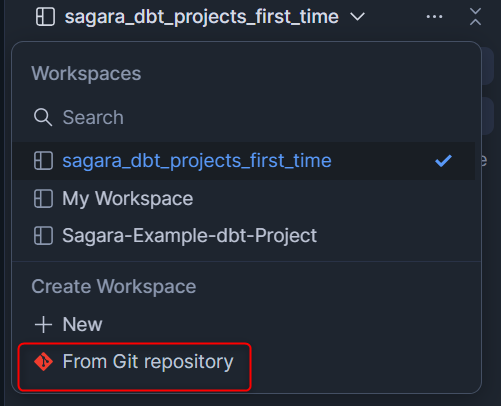
Task: Open the sagara_dbt_projects_first_time header selector
Action: coord(201,17)
